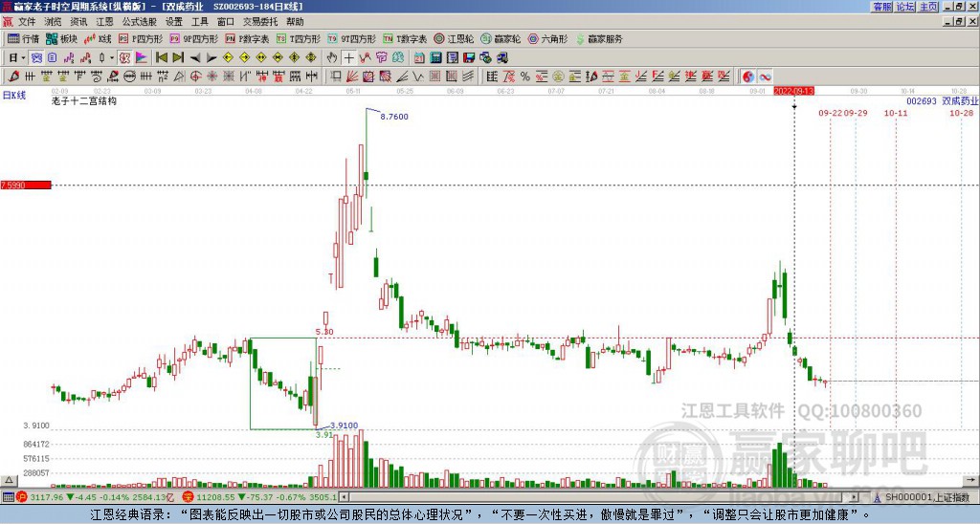Click the status bar table icon

point(8,497)
